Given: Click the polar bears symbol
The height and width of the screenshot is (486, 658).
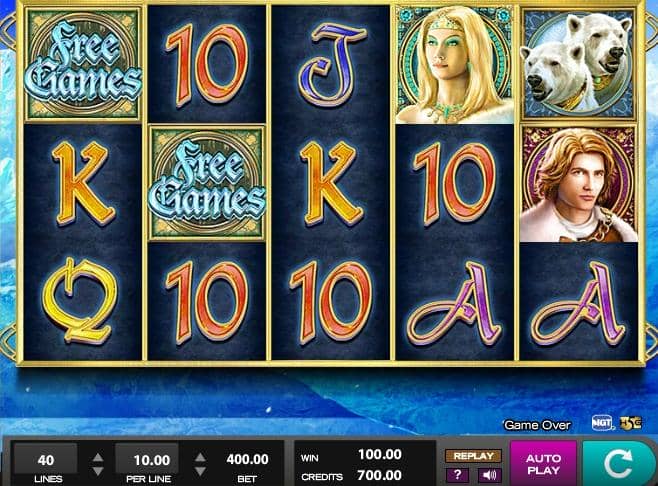Looking at the screenshot, I should pos(578,64).
